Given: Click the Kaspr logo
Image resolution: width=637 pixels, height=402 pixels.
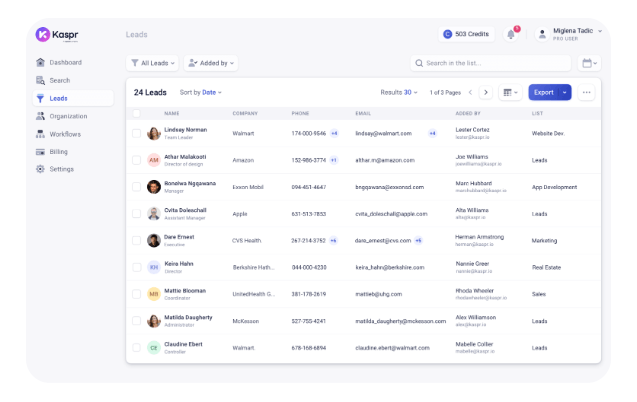Looking at the screenshot, I should coord(57,35).
